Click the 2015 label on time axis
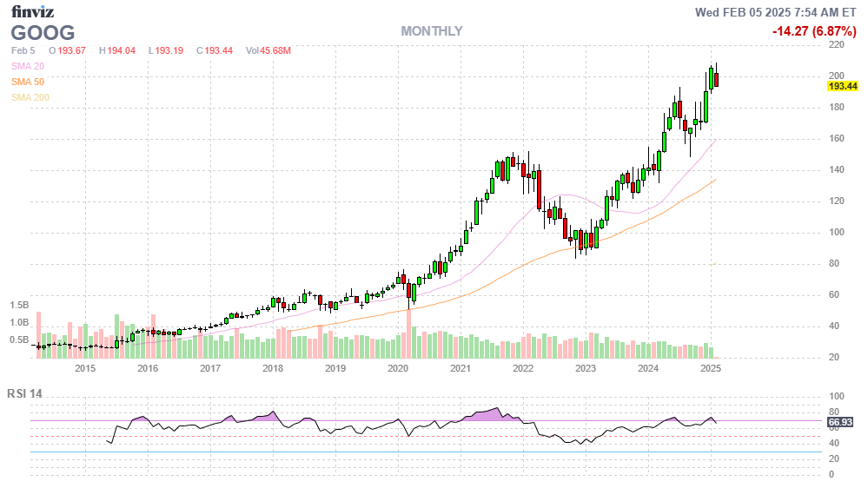The height and width of the screenshot is (488, 868). point(85,368)
